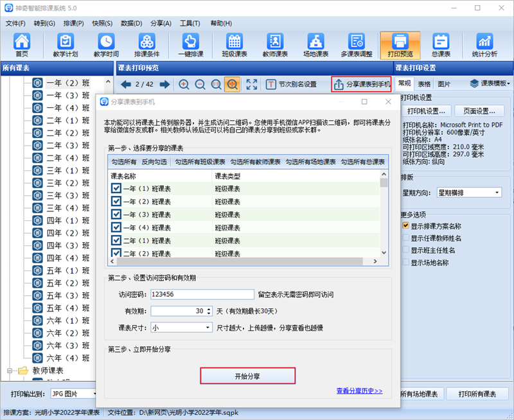Open the 文件(F) menu
This screenshot has width=514, height=420.
15,23
